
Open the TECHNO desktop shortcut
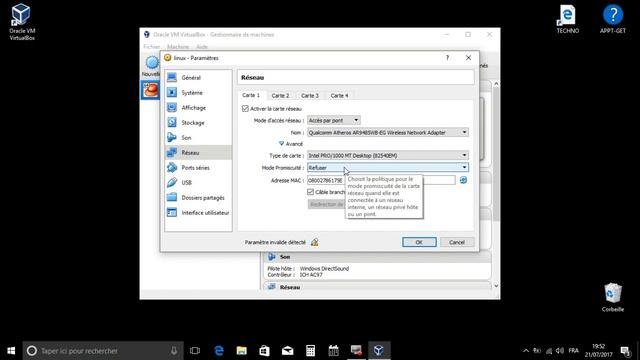point(567,19)
